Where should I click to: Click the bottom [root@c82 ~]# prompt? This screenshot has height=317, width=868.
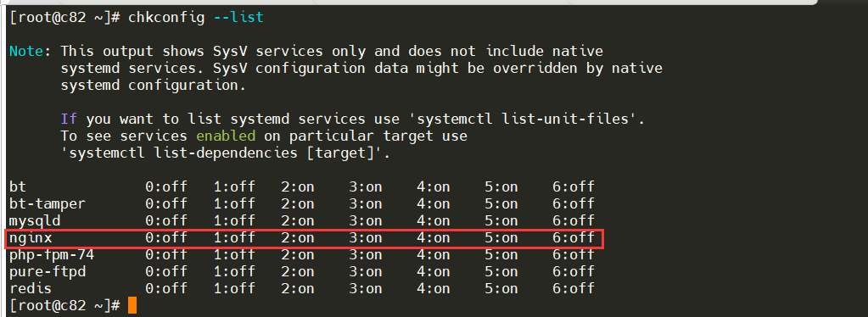coord(64,305)
